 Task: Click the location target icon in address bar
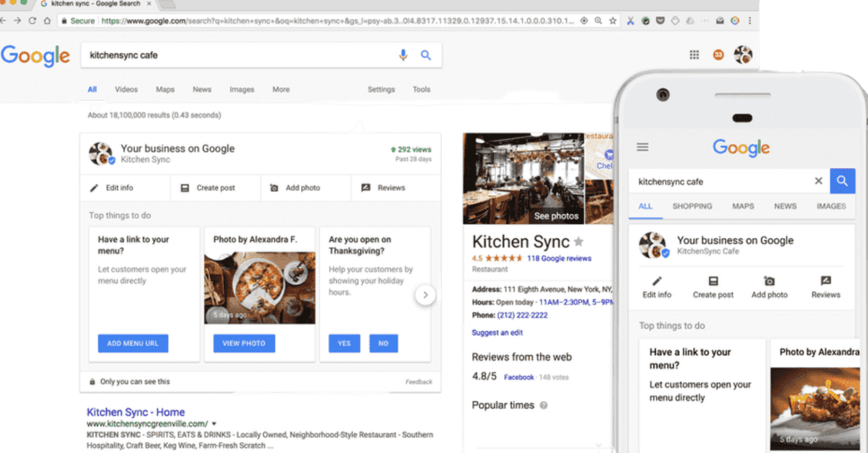tap(584, 21)
